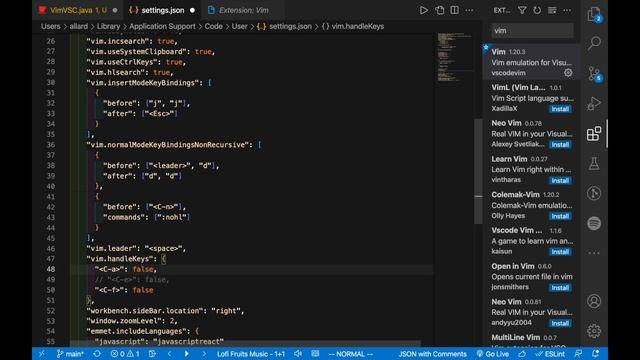Click the allard breadcrumb
Viewport: 640px width, 360px height.
coord(78,26)
